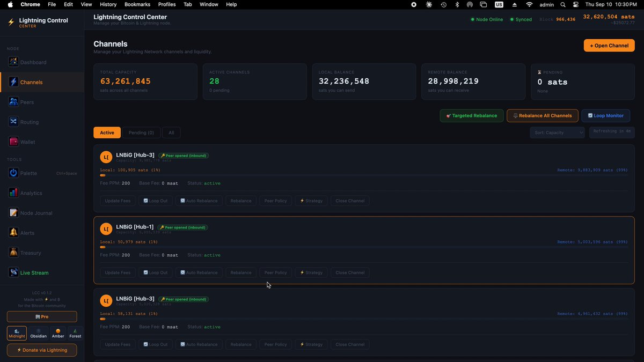This screenshot has width=644, height=362.
Task: Click the liquidity bar of 58,131 sats channel
Action: point(364,319)
